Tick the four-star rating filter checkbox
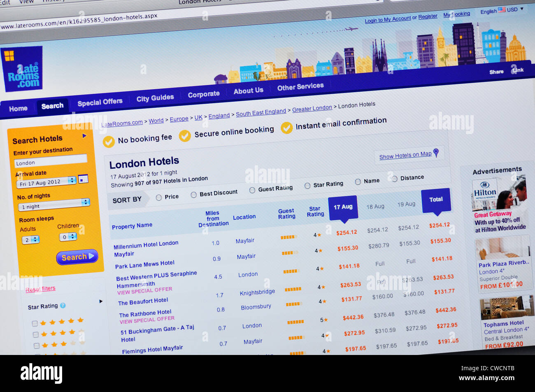This screenshot has height=392, width=535. click(36, 334)
